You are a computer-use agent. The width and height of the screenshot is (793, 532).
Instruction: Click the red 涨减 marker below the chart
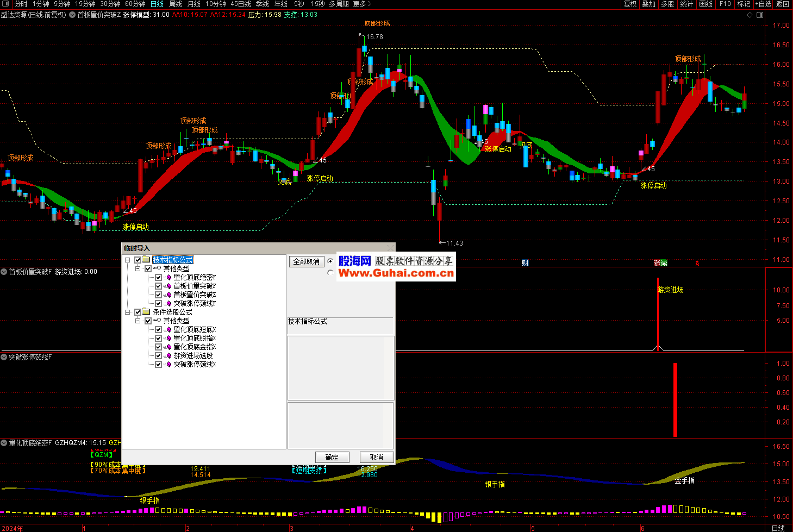(x=660, y=263)
